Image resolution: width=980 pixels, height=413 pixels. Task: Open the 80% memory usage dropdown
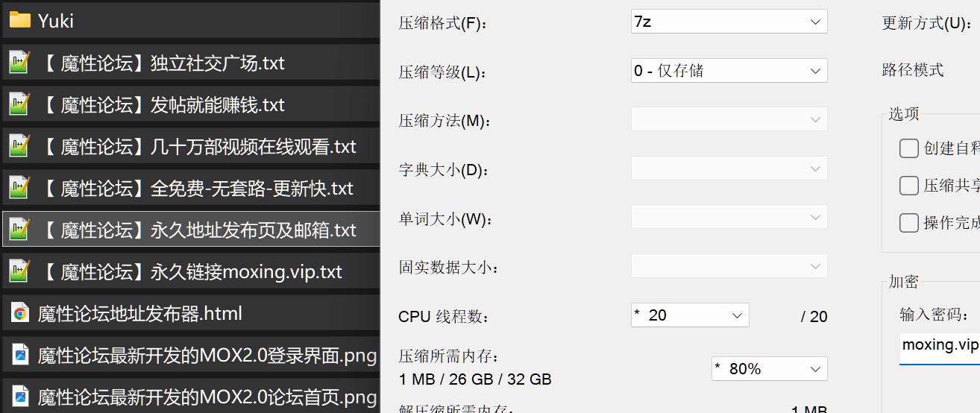pos(770,369)
